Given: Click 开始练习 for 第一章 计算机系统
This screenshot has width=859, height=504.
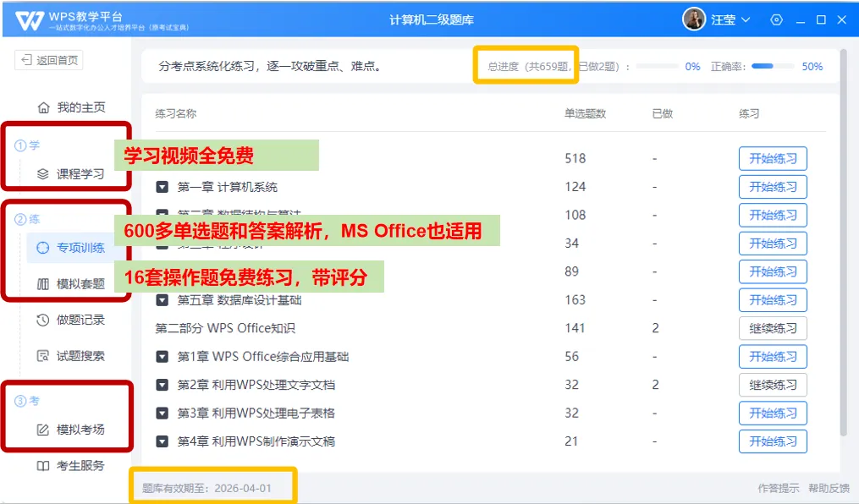Looking at the screenshot, I should pos(773,187).
